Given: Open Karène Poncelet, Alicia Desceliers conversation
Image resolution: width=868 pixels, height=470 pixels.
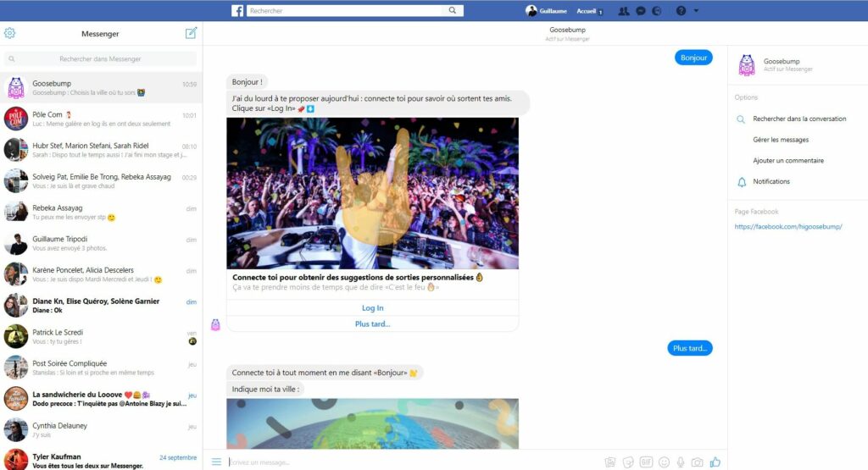Looking at the screenshot, I should pyautogui.click(x=102, y=274).
